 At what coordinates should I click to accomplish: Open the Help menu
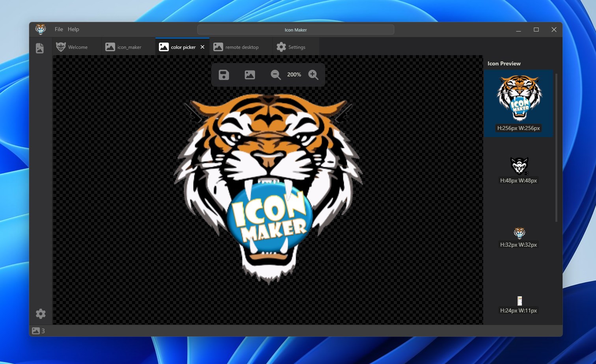click(x=73, y=29)
